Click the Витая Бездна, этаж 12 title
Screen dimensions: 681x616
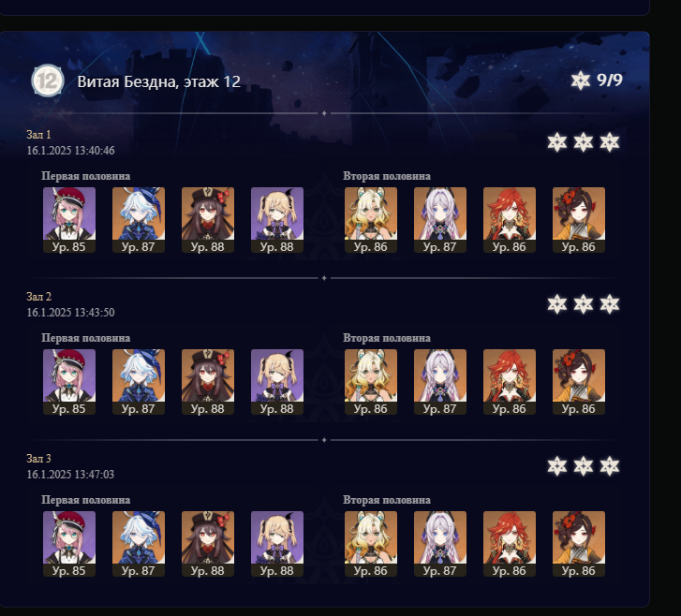(x=159, y=81)
